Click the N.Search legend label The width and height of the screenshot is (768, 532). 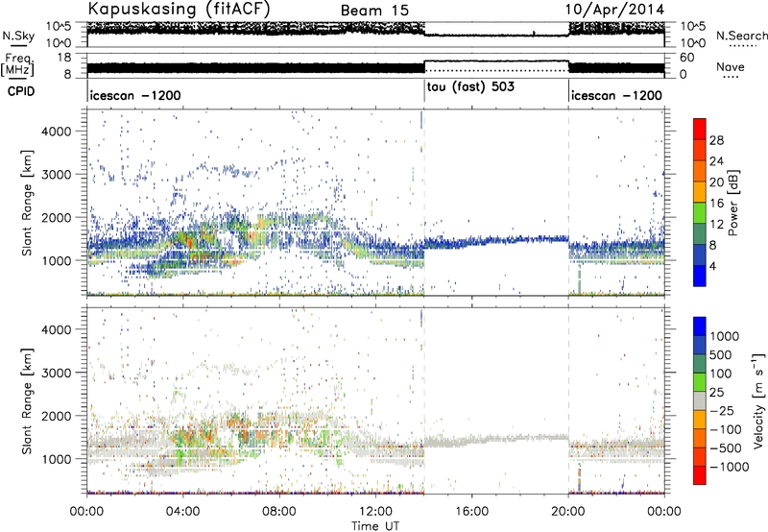click(742, 36)
